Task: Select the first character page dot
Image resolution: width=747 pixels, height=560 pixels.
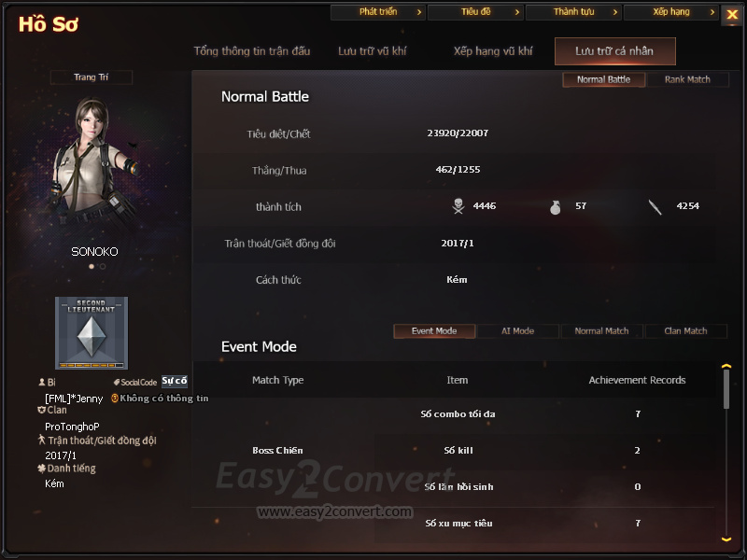Action: (x=92, y=267)
